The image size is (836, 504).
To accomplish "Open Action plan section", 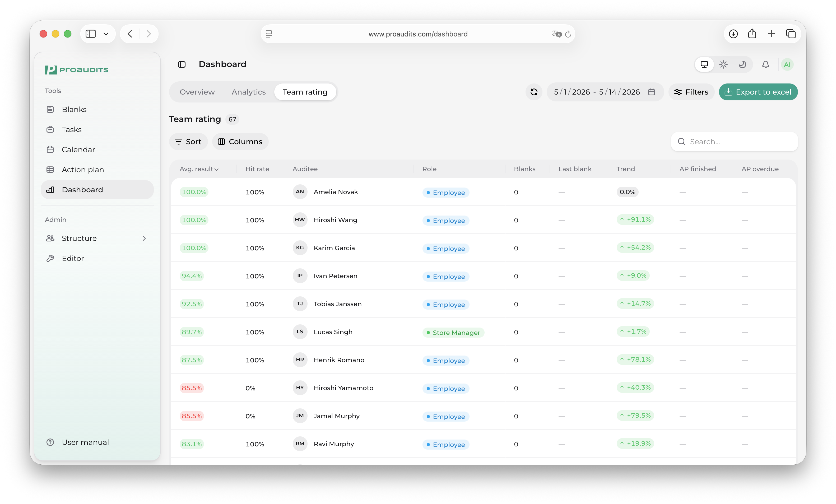I will [97, 169].
